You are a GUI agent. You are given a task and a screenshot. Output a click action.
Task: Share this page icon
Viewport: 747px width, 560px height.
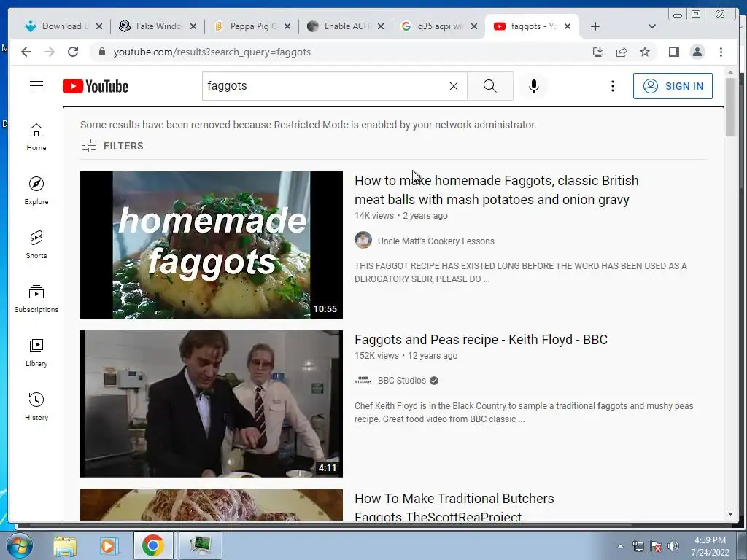[x=622, y=52]
